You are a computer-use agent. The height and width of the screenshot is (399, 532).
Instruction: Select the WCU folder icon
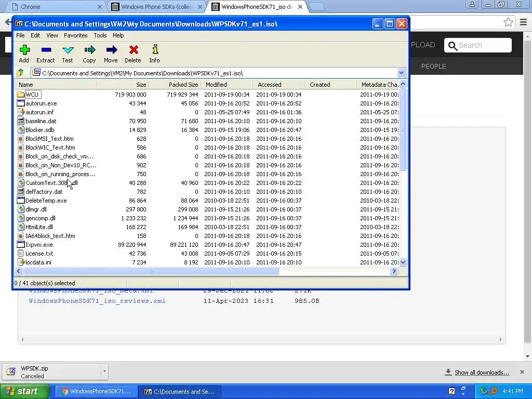coord(21,95)
